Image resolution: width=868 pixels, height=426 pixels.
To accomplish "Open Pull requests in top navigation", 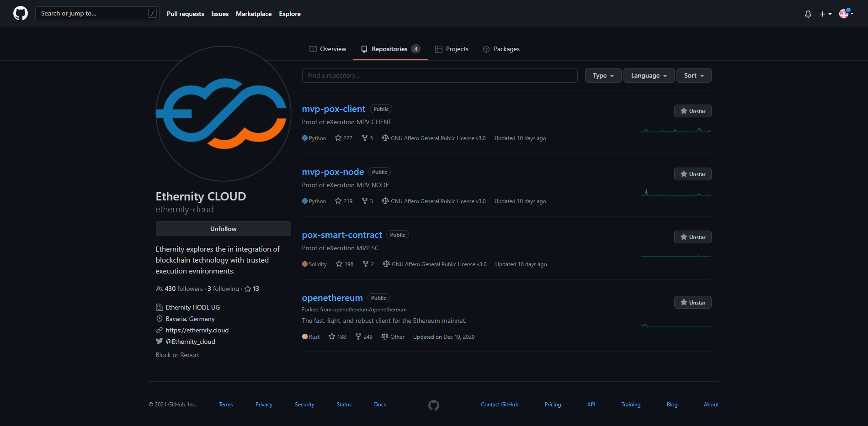I will click(185, 14).
